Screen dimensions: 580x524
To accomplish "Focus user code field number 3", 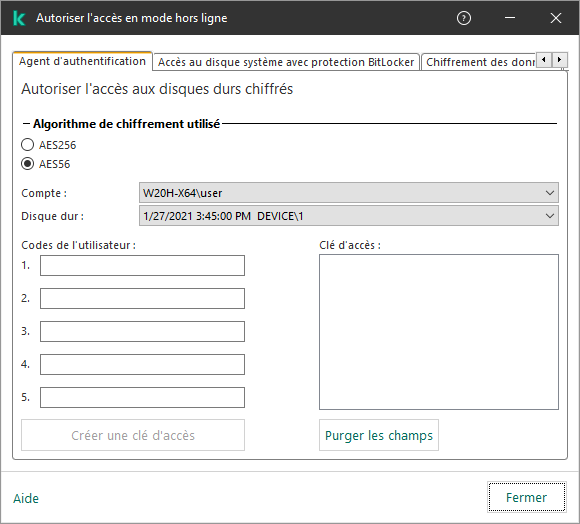I will coord(142,331).
